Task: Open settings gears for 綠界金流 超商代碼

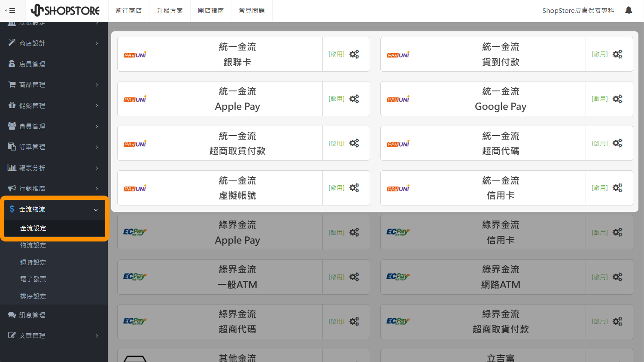Action: tap(354, 322)
